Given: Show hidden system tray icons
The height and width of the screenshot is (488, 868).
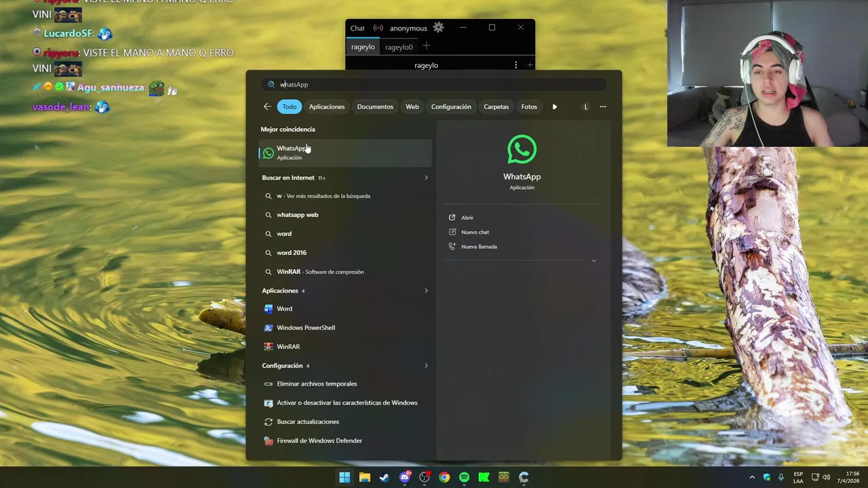Looking at the screenshot, I should point(751,477).
